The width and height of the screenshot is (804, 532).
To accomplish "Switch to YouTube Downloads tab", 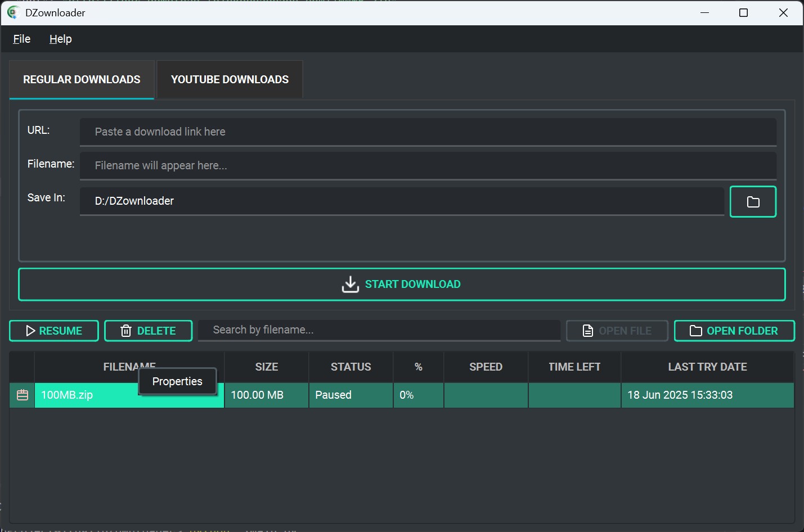I will (x=230, y=79).
